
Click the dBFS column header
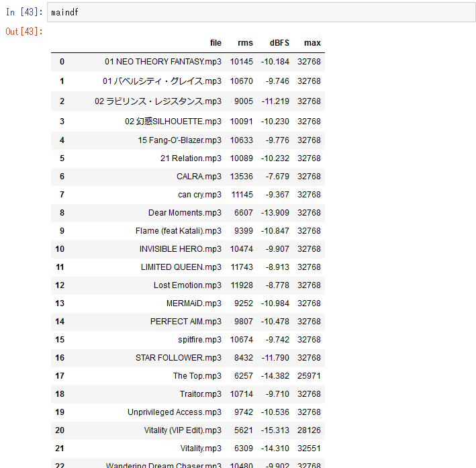(279, 43)
